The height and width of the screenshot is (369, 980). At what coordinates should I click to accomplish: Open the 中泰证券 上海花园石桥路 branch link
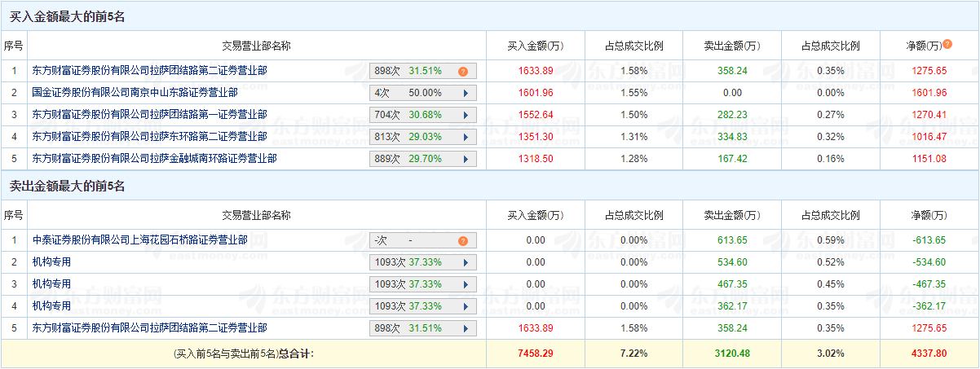pyautogui.click(x=139, y=240)
